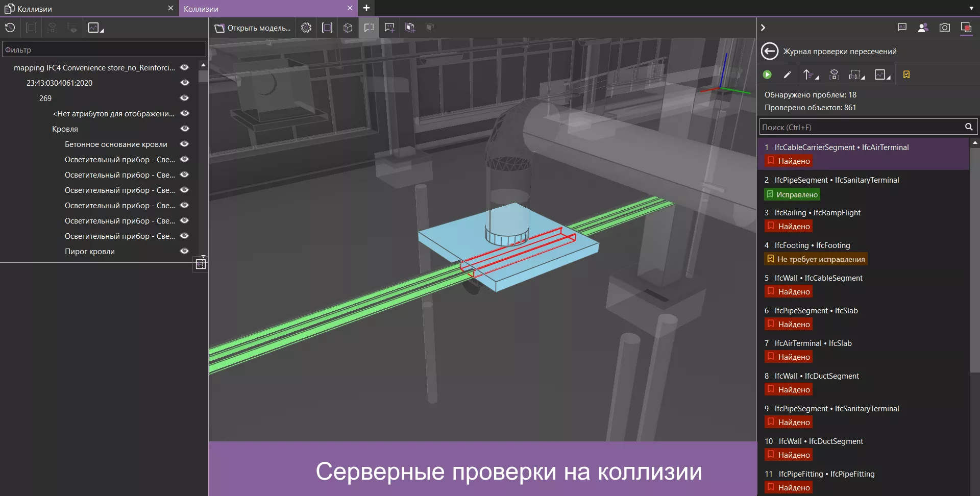Click the history restore icon in left toolbar
The image size is (980, 496).
click(x=10, y=28)
